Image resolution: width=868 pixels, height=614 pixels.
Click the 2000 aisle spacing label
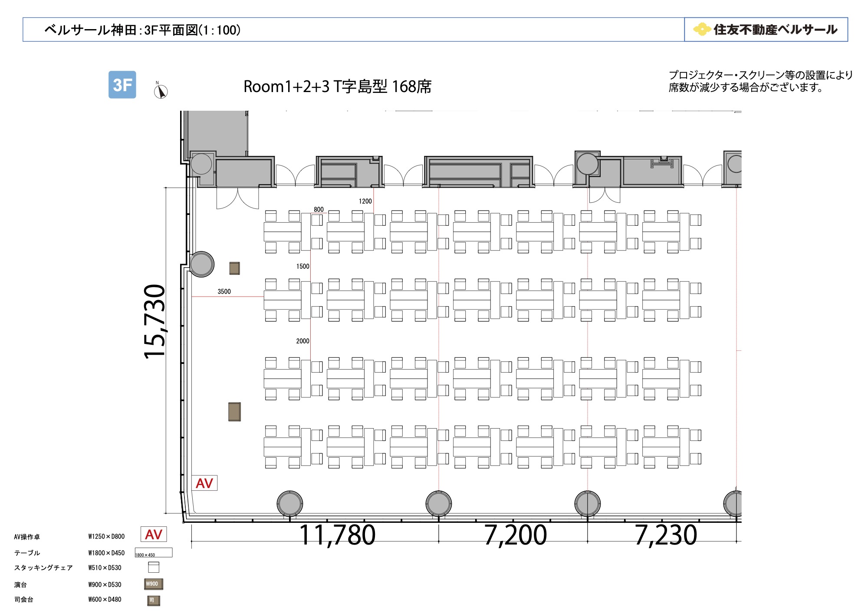point(302,341)
